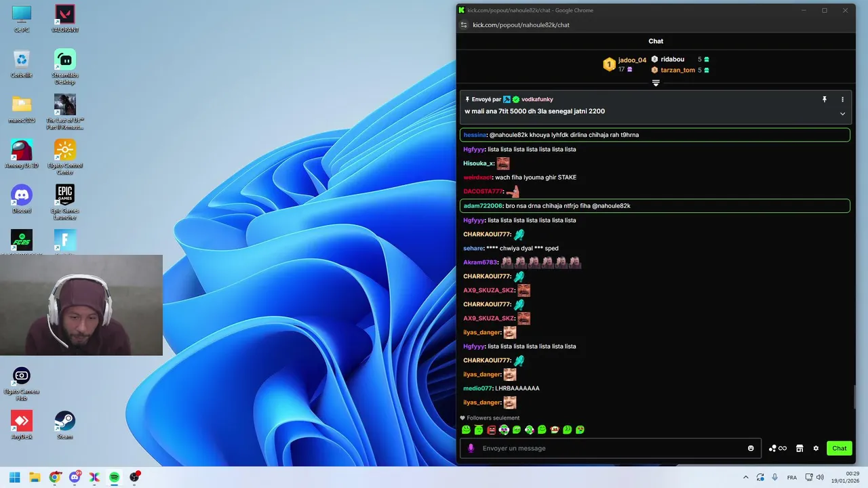Open Discord from the taskbar
This screenshot has width=868, height=488.
tap(75, 477)
